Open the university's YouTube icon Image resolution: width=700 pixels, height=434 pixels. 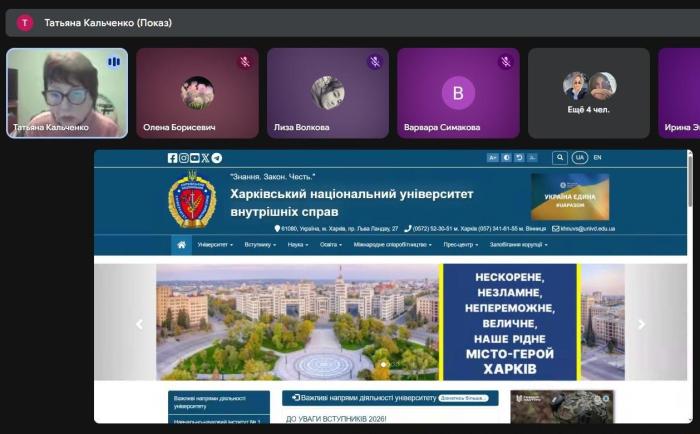(195, 158)
